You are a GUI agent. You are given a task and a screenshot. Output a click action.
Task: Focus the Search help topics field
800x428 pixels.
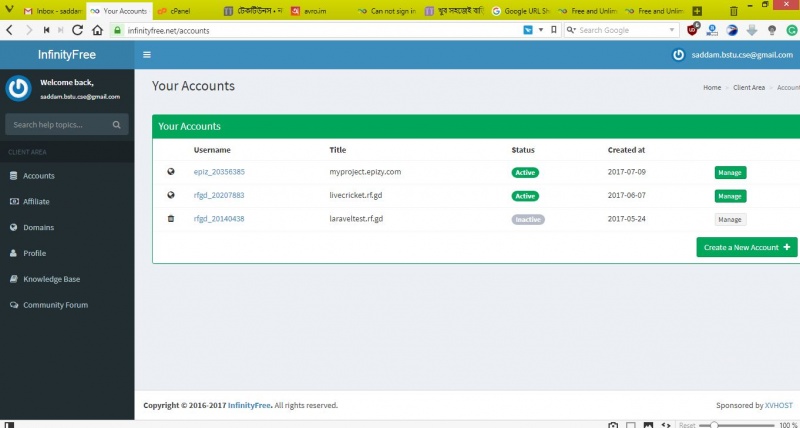click(x=60, y=124)
